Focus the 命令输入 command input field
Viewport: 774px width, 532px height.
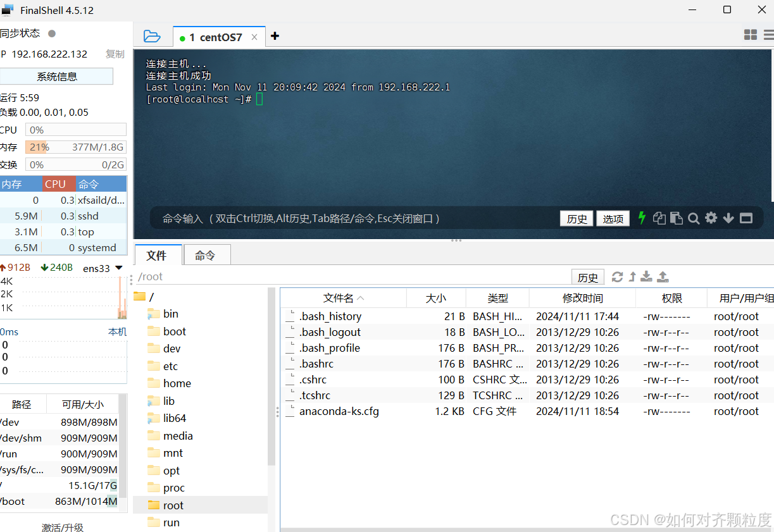354,219
